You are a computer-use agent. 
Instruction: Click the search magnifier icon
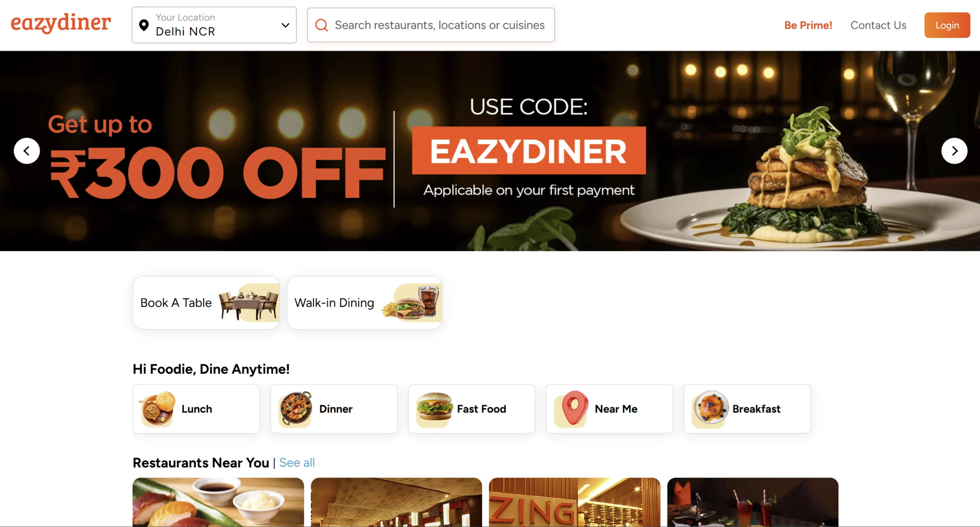click(322, 25)
